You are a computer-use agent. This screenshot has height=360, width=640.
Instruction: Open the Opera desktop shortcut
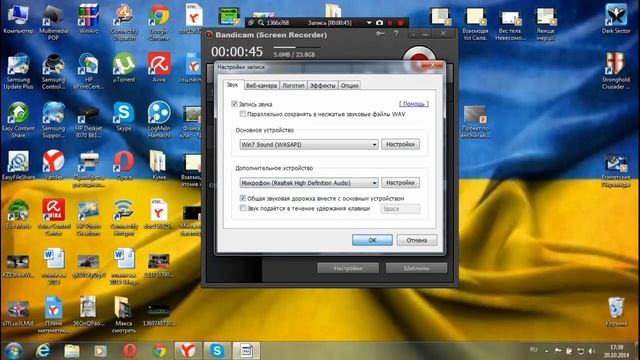124,165
